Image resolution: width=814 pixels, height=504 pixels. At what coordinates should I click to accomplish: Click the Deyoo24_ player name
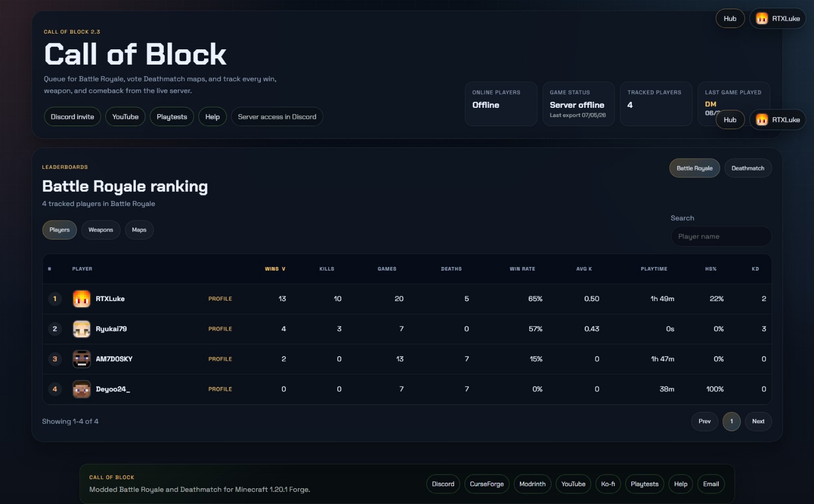(x=113, y=389)
